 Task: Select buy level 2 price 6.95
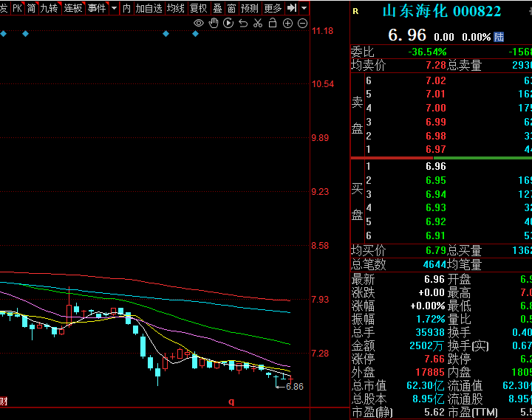(436, 180)
